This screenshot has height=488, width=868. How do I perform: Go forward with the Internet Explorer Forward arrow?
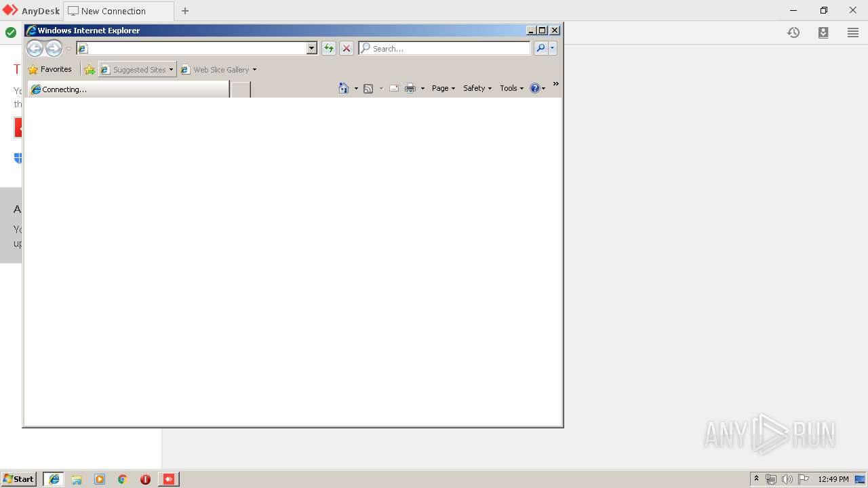[x=54, y=48]
